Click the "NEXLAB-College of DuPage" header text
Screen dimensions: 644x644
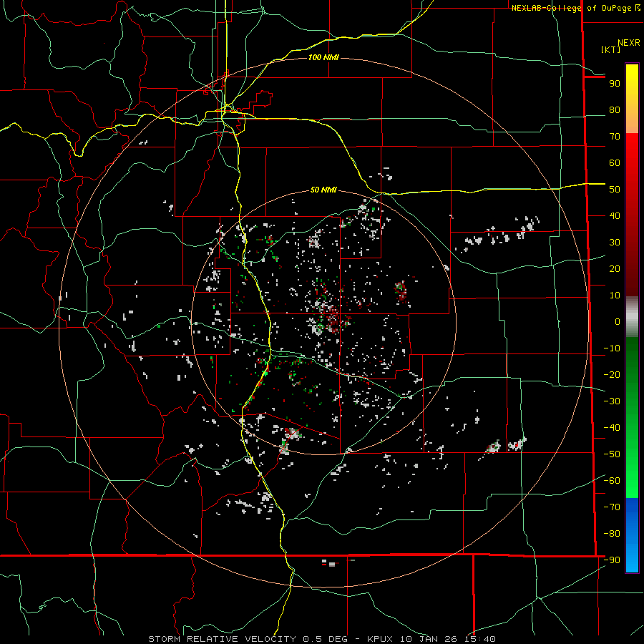point(572,8)
